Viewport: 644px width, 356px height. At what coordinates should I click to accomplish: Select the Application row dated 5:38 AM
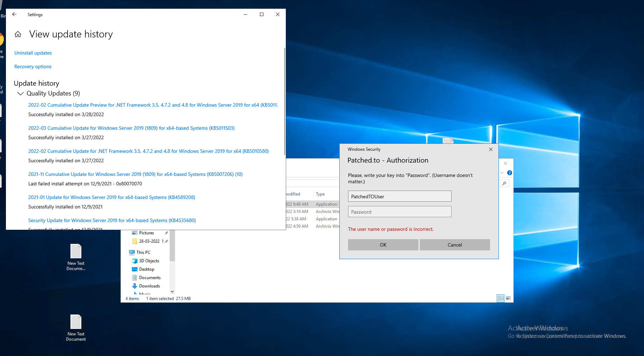point(313,219)
